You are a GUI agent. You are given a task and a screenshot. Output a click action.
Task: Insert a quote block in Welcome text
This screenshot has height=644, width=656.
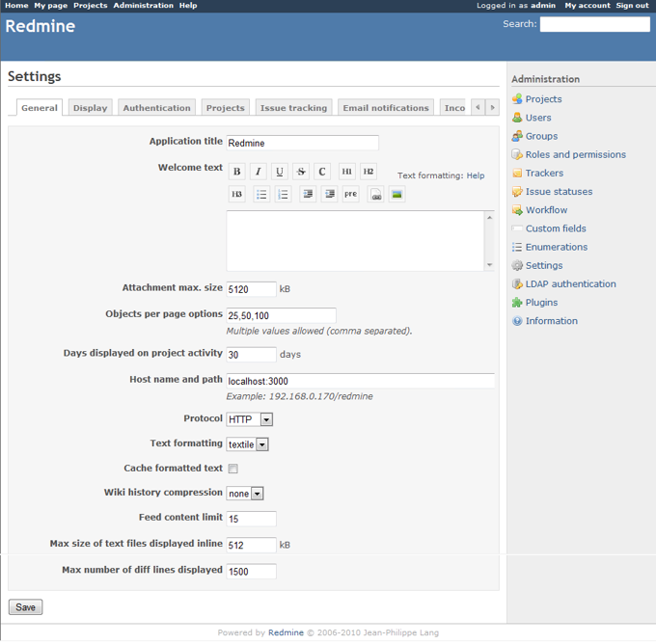point(308,194)
